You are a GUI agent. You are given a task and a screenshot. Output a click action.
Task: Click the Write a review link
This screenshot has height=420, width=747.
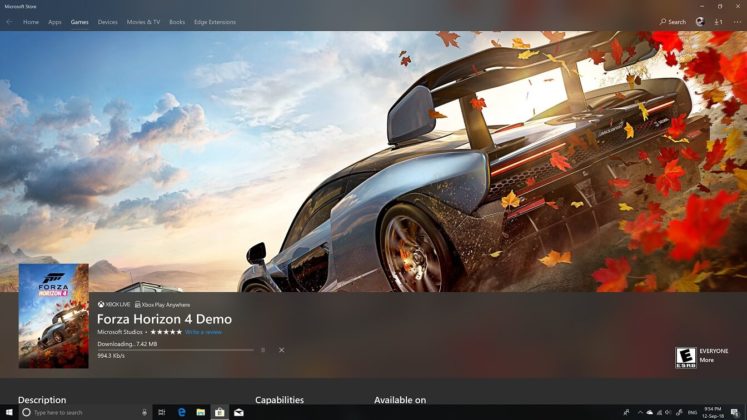(203, 332)
